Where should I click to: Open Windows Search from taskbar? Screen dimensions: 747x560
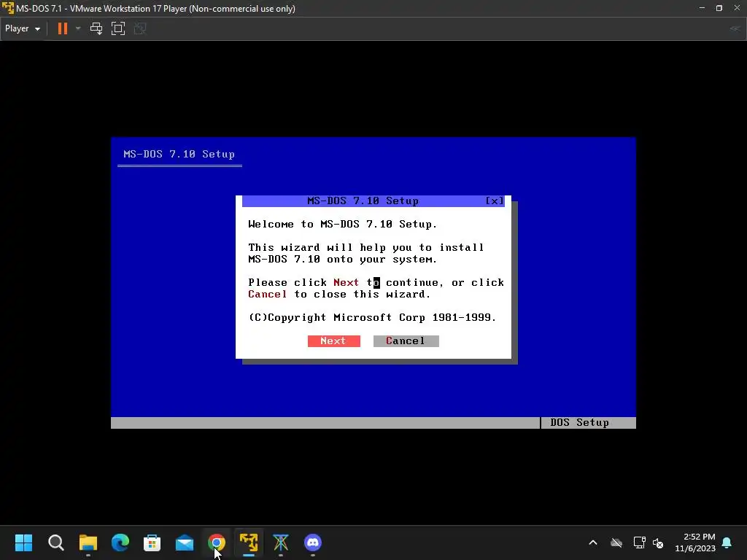[55, 542]
